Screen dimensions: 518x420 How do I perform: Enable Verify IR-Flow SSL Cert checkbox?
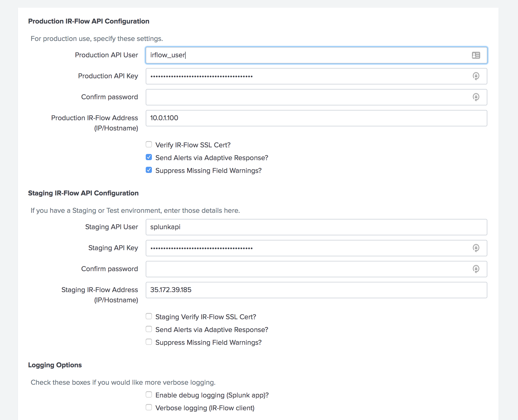pyautogui.click(x=149, y=145)
